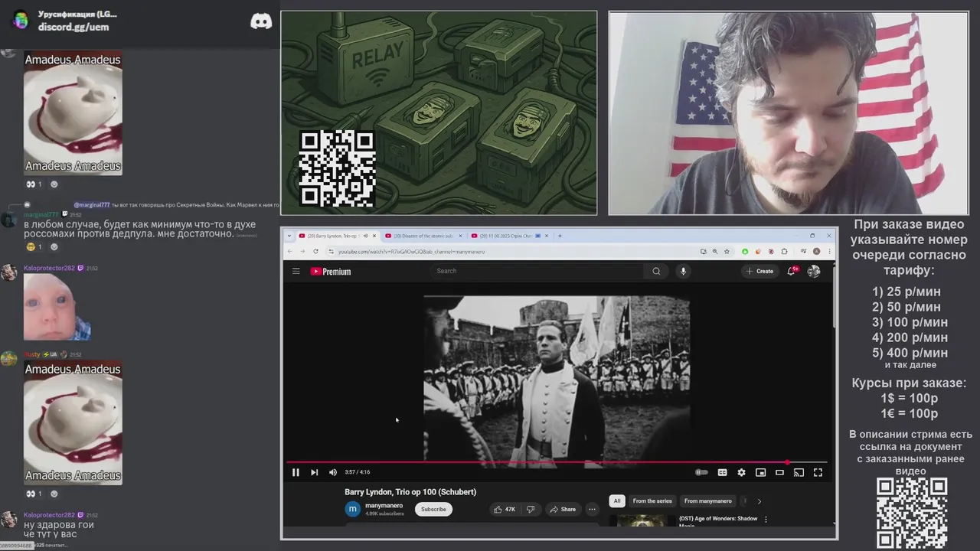Open Rusty's Amadeus Amadeus image
Viewport: 980px width, 551px height.
[x=73, y=422]
